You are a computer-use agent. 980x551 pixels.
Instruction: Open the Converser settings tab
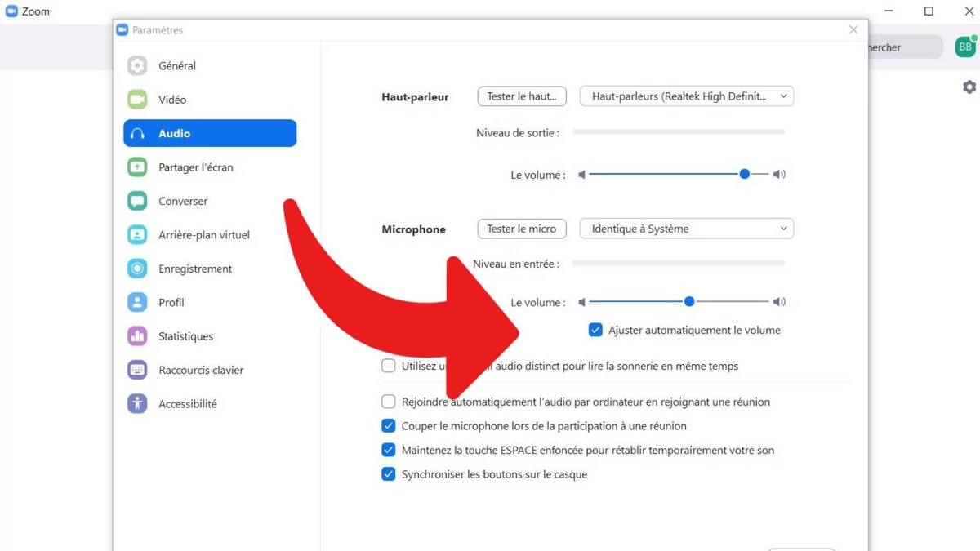[210, 201]
